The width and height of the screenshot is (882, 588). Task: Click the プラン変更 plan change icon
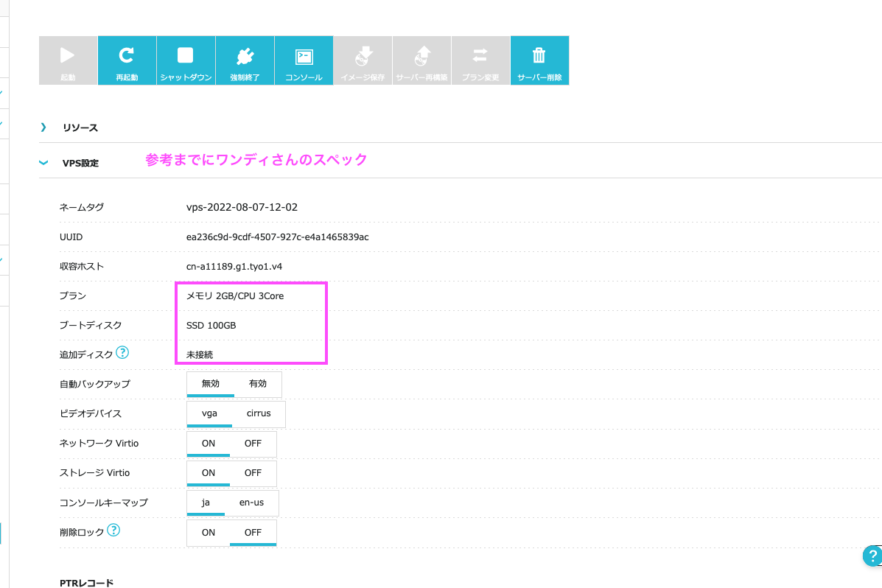point(480,56)
